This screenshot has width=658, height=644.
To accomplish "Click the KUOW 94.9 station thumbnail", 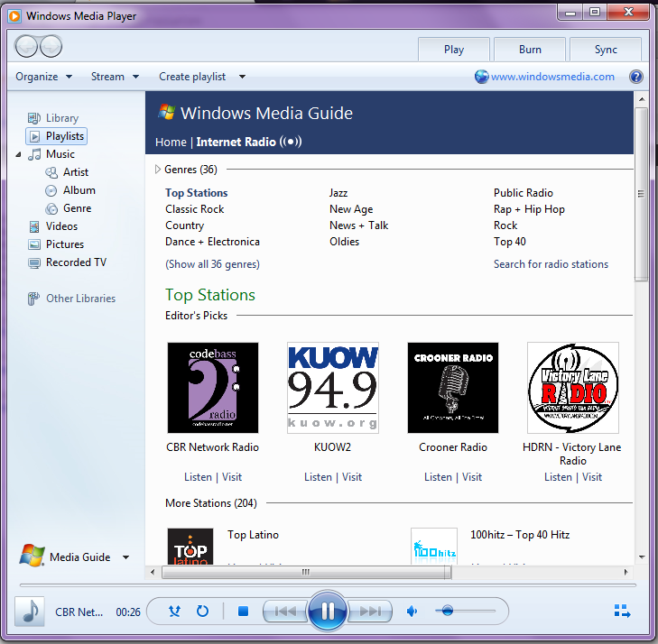I will point(333,388).
